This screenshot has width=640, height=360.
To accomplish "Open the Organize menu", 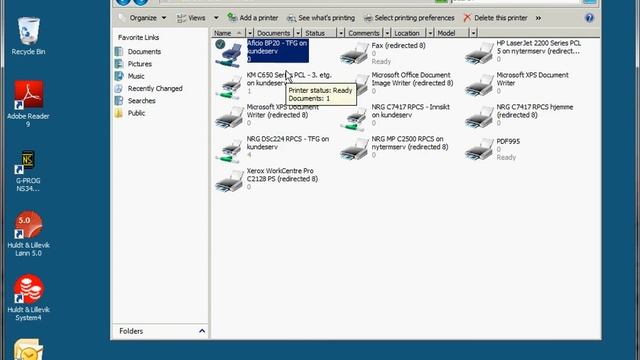I will [142, 18].
